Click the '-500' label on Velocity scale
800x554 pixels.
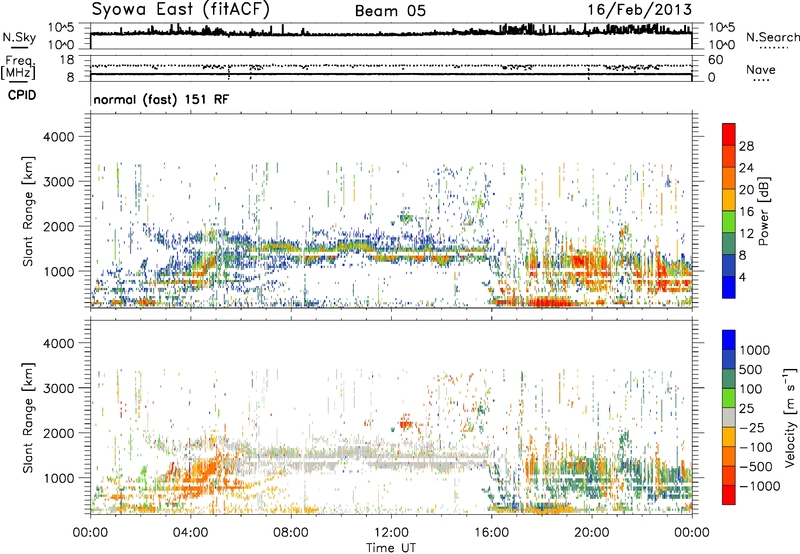click(756, 467)
